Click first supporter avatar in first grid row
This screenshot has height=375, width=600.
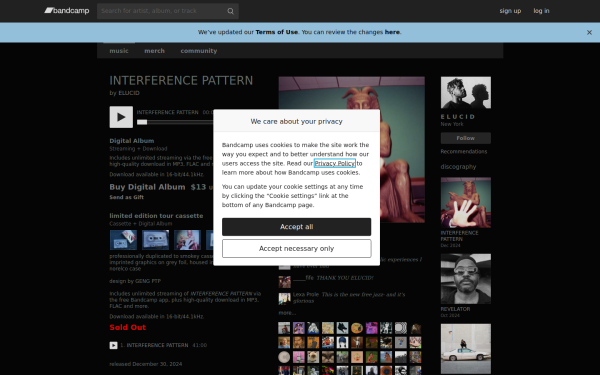pos(284,328)
